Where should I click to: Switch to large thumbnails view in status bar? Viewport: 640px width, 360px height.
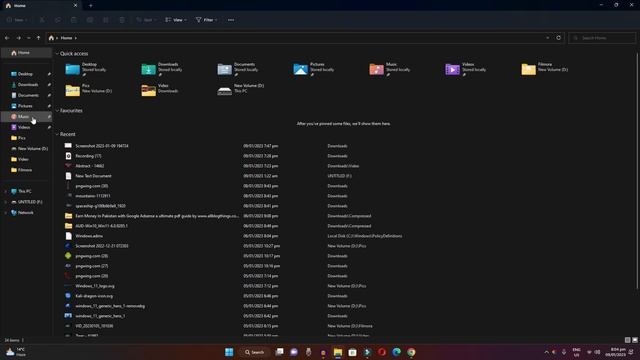click(635, 340)
